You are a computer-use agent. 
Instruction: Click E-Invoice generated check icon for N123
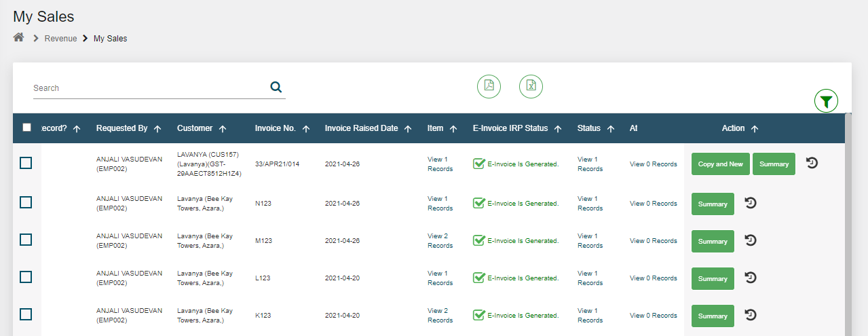coord(478,203)
